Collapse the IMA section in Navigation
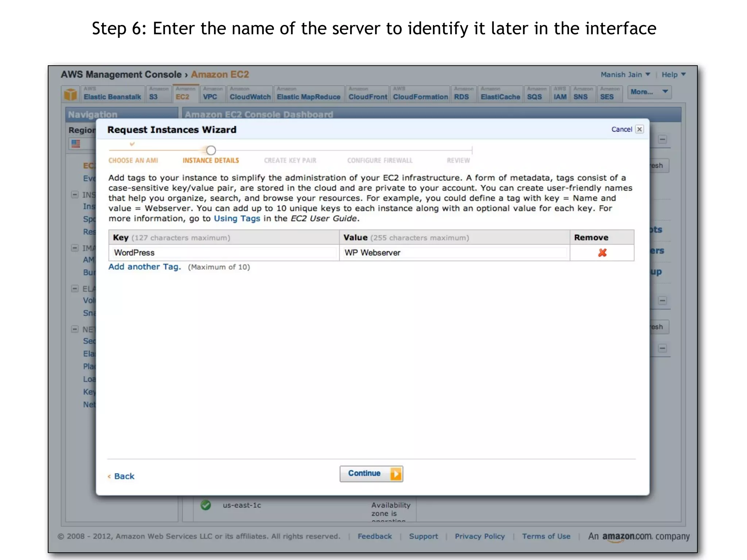Image resolution: width=747 pixels, height=560 pixels. [75, 248]
